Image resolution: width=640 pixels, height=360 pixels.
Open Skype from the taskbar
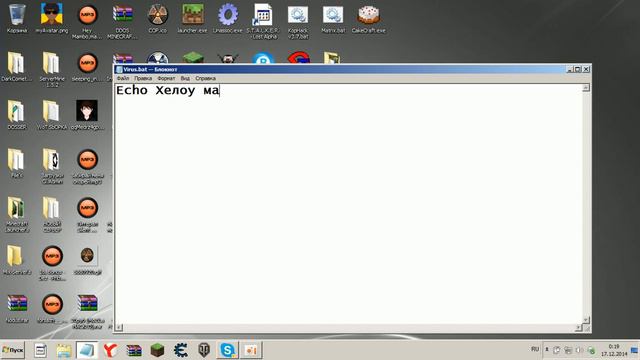click(227, 350)
